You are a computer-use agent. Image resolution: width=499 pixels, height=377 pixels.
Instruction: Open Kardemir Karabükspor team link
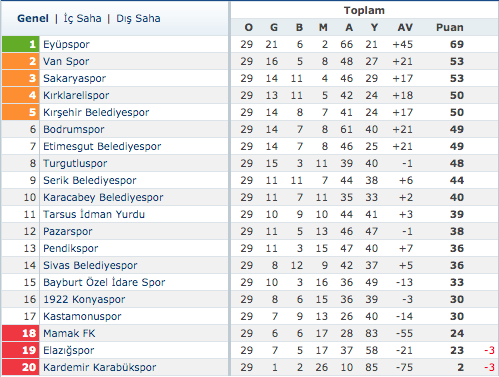[x=99, y=367]
